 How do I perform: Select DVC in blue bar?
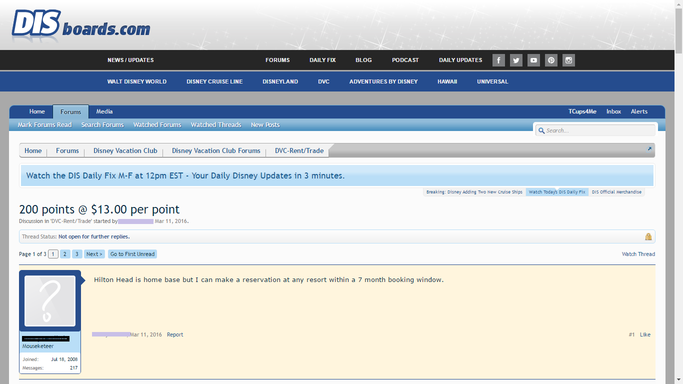[x=324, y=81]
